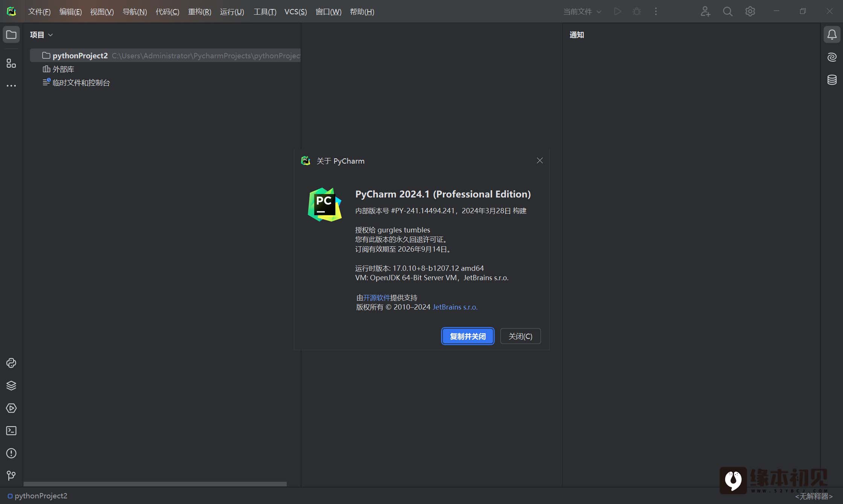Restore down the PyCharm window
The image size is (843, 504).
(x=802, y=11)
